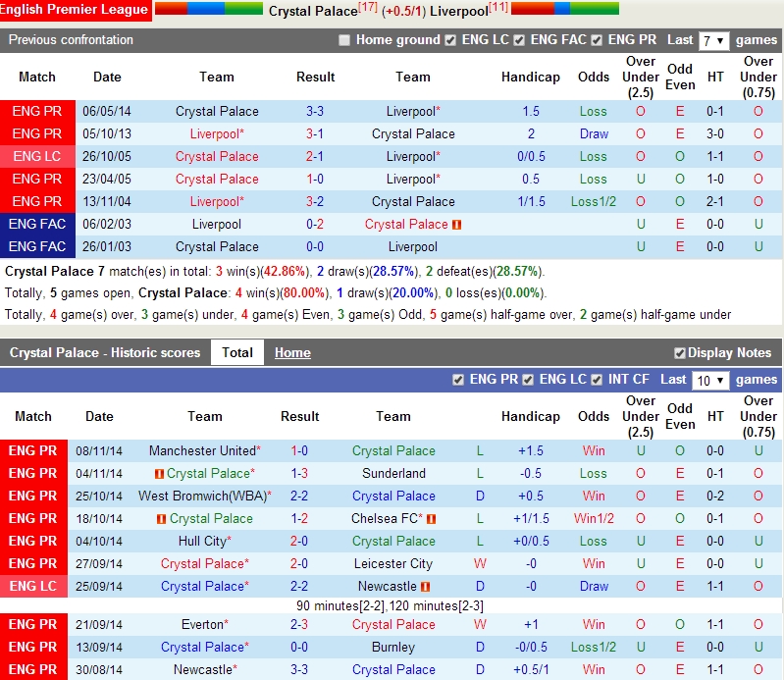Click HT score 0-2 for WBA match
Image resolution: width=784 pixels, height=680 pixels.
(715, 496)
